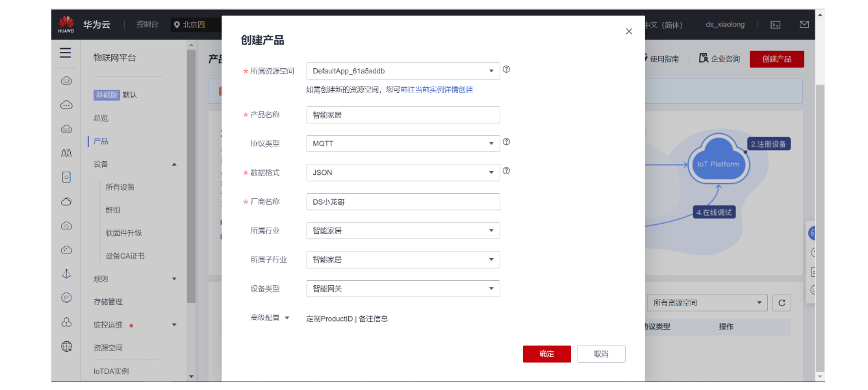The height and width of the screenshot is (390, 868).
Task: Click the page scrollbar up arrow
Action: [x=820, y=14]
